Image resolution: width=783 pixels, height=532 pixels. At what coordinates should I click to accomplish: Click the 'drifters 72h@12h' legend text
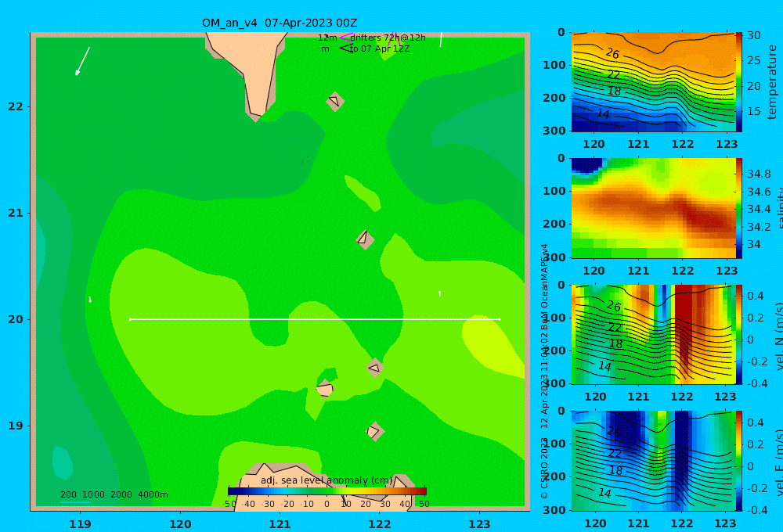[388, 38]
